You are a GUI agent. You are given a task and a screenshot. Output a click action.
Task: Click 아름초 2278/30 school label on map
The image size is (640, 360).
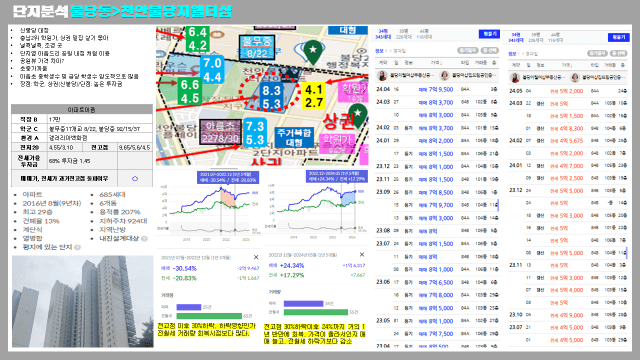tap(220, 132)
